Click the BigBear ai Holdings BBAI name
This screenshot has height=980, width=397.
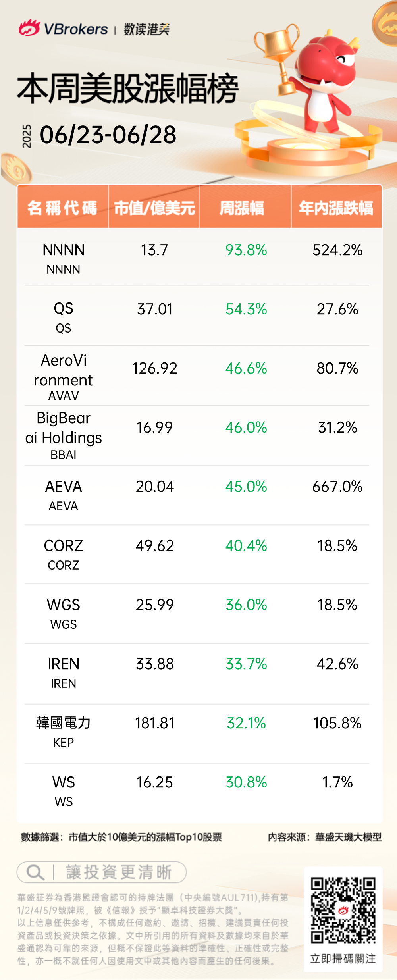64,435
